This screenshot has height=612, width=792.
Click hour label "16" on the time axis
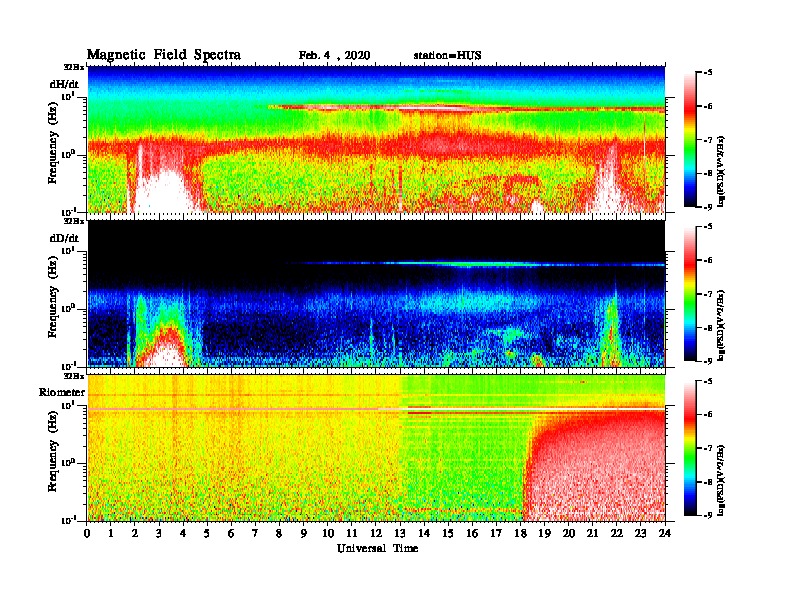tap(472, 534)
